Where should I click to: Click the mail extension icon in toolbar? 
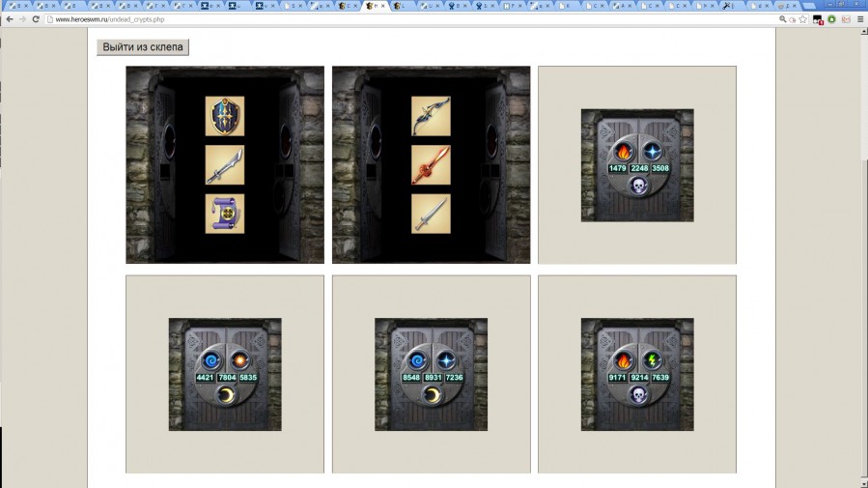[x=846, y=19]
